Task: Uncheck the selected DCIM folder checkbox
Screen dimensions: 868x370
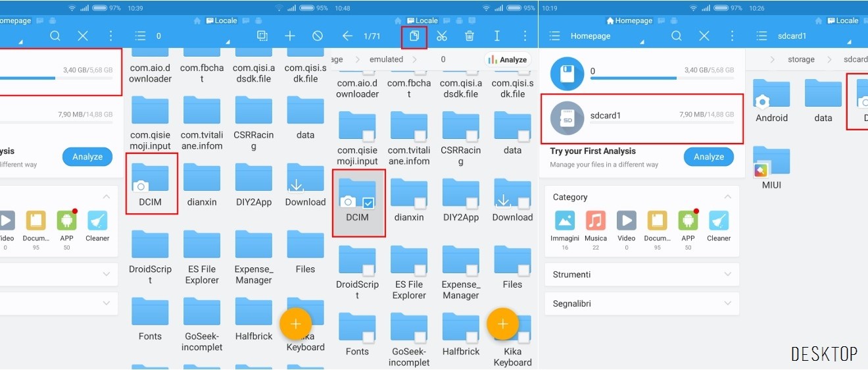Action: [368, 203]
